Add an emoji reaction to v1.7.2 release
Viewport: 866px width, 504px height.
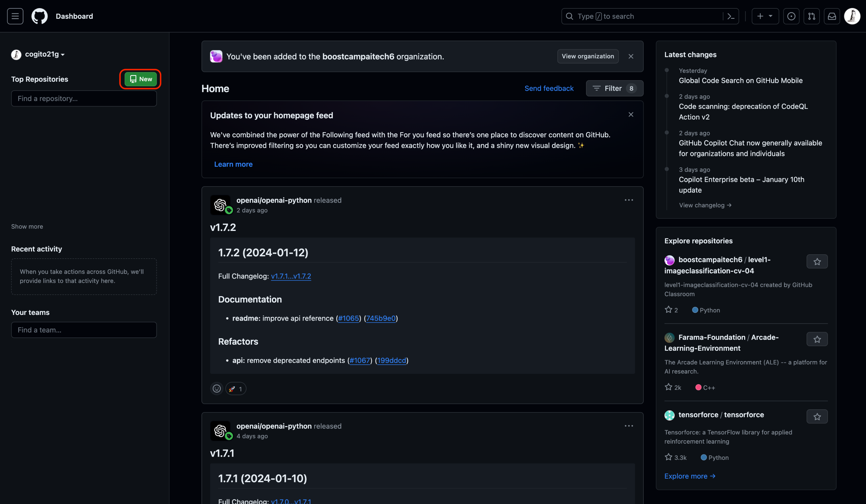(x=216, y=389)
